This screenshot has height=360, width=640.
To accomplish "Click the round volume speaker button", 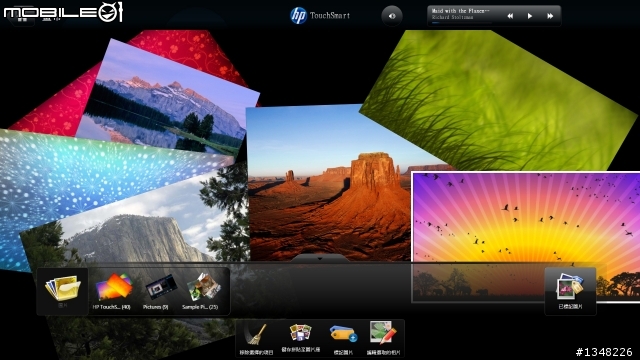I will click(x=392, y=16).
